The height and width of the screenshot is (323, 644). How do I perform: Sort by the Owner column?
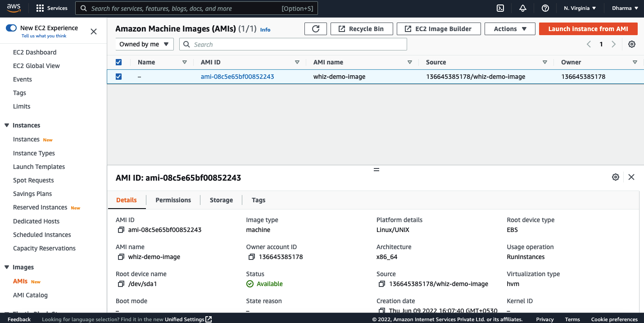click(x=635, y=62)
